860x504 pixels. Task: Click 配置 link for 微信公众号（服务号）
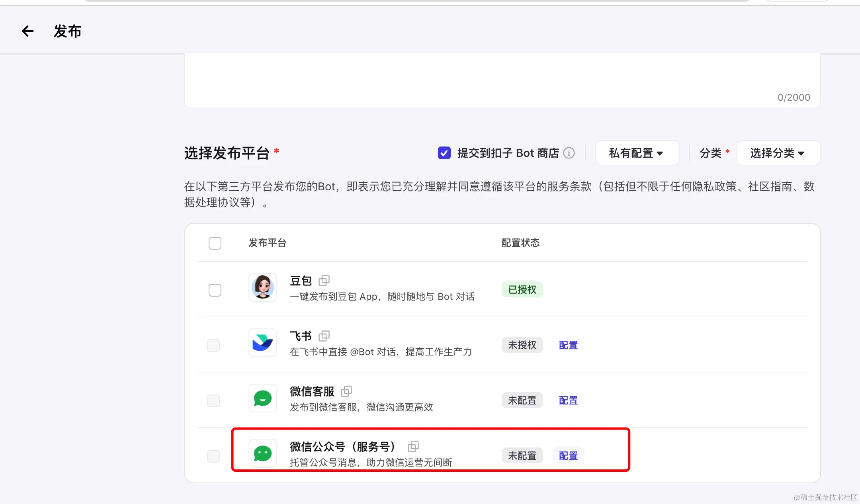point(568,456)
